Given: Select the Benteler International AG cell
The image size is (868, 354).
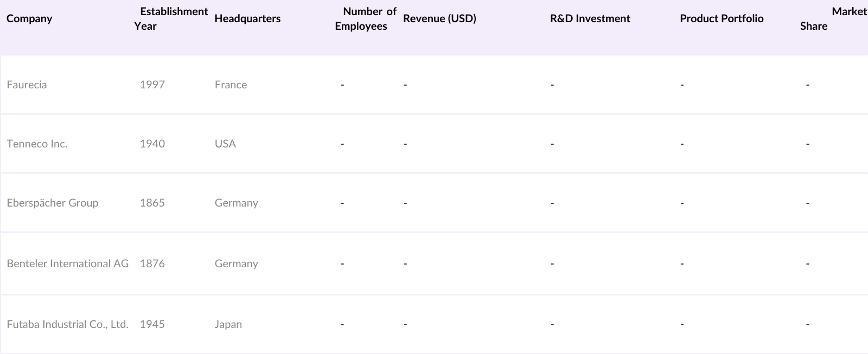Looking at the screenshot, I should pyautogui.click(x=68, y=263).
